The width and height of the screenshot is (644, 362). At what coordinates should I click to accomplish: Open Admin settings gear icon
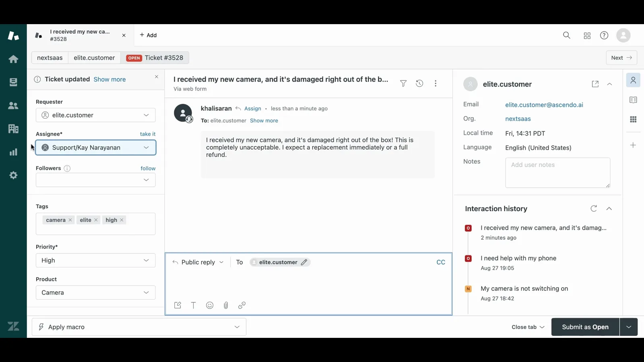click(x=13, y=175)
